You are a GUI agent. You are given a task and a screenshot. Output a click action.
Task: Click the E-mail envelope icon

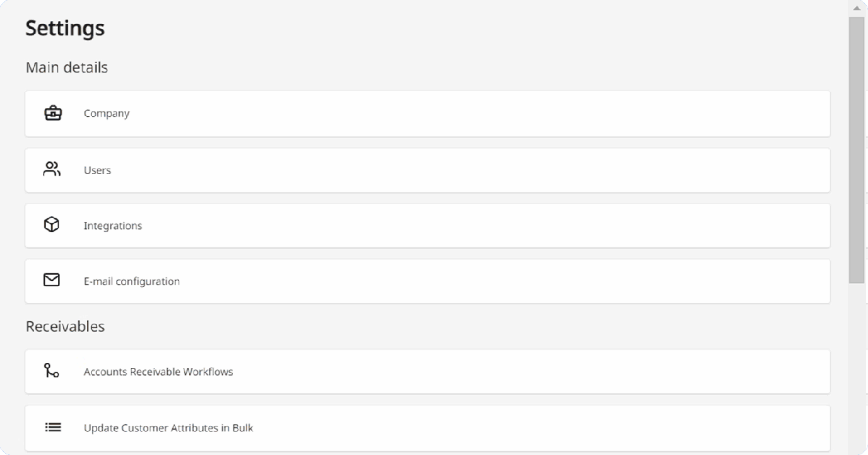[52, 280]
